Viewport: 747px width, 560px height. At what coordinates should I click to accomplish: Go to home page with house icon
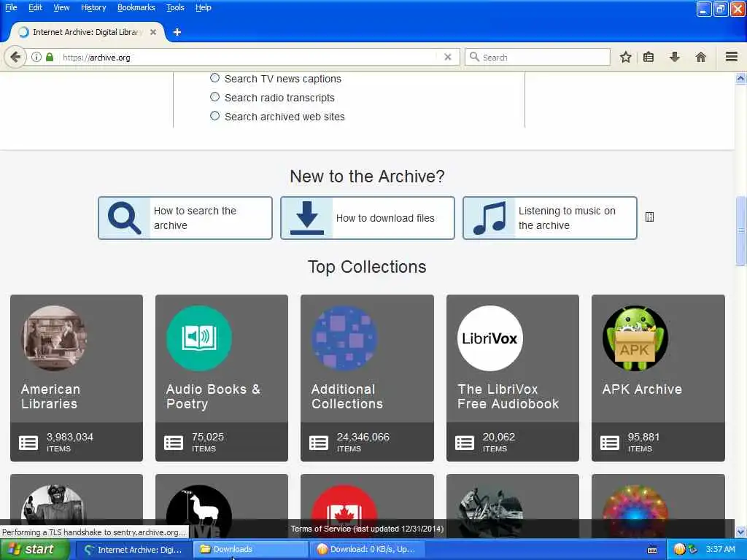coord(701,58)
